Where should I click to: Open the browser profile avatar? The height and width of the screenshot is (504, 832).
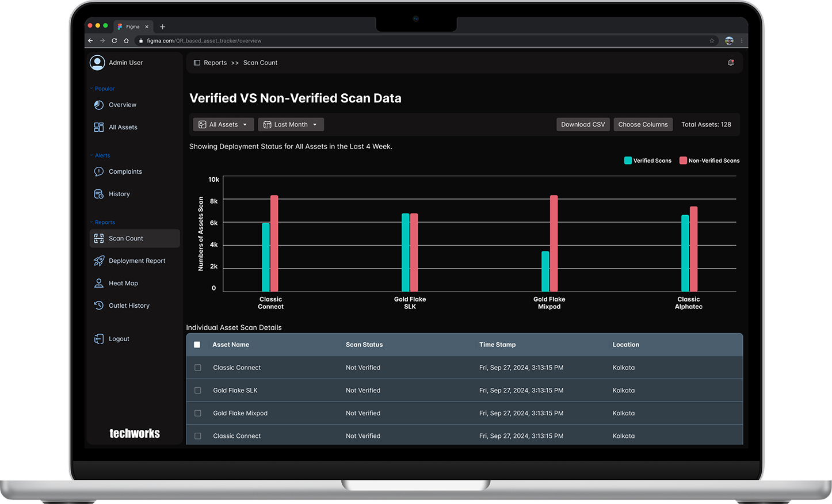coord(729,41)
